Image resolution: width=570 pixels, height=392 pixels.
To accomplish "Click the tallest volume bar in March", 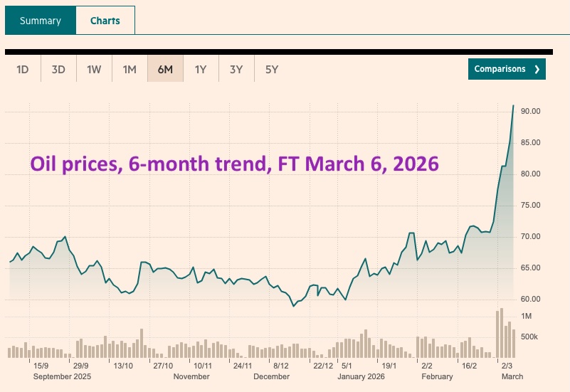I will click(x=502, y=333).
